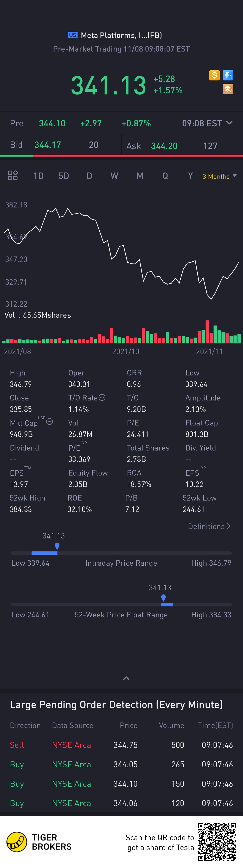Viewport: 243px width, 868px height.
Task: Tap the Total Shares value 2.78B
Action: click(x=136, y=459)
